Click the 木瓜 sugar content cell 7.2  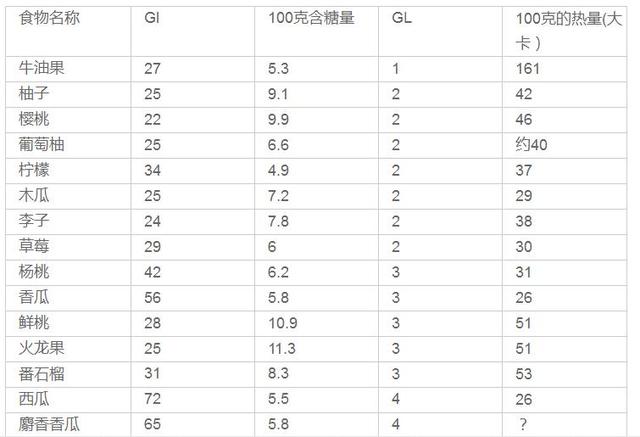point(279,195)
